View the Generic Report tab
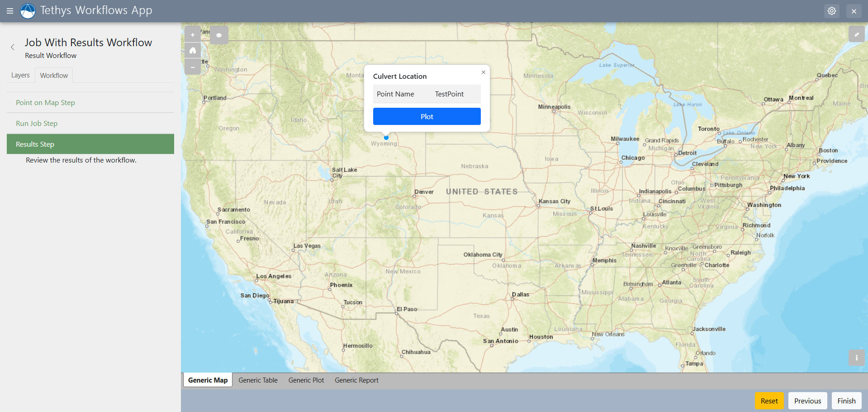 pos(356,380)
